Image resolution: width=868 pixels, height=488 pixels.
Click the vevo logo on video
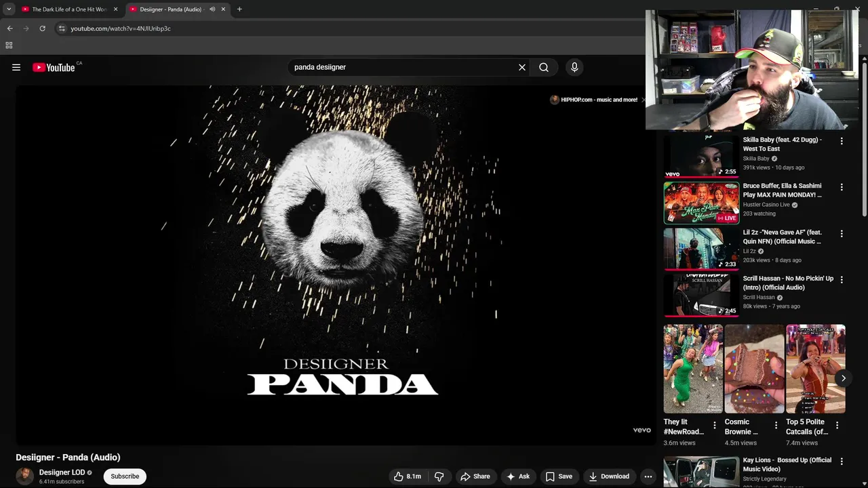tap(642, 430)
